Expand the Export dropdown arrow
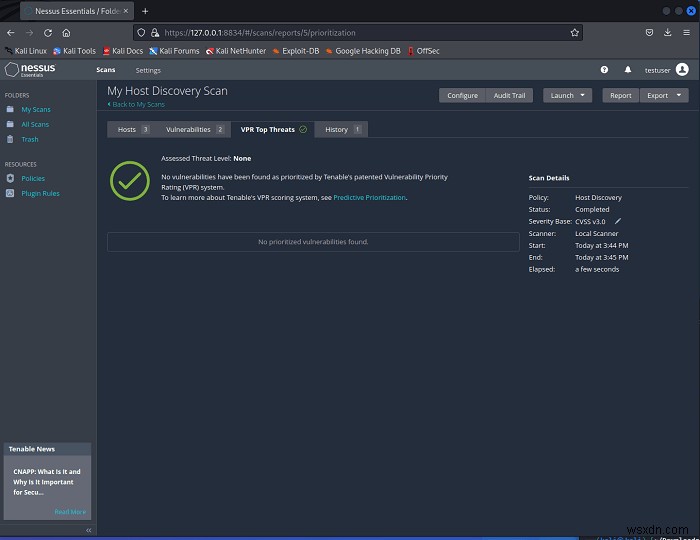Viewport: 700px width, 540px height. 679,95
